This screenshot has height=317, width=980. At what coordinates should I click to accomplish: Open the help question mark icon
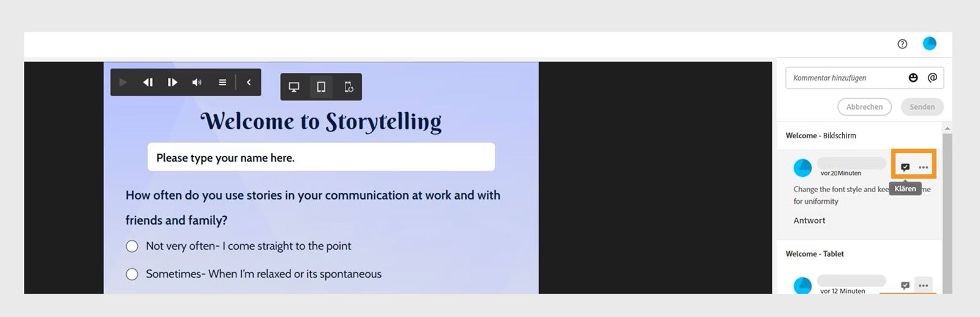(x=902, y=44)
